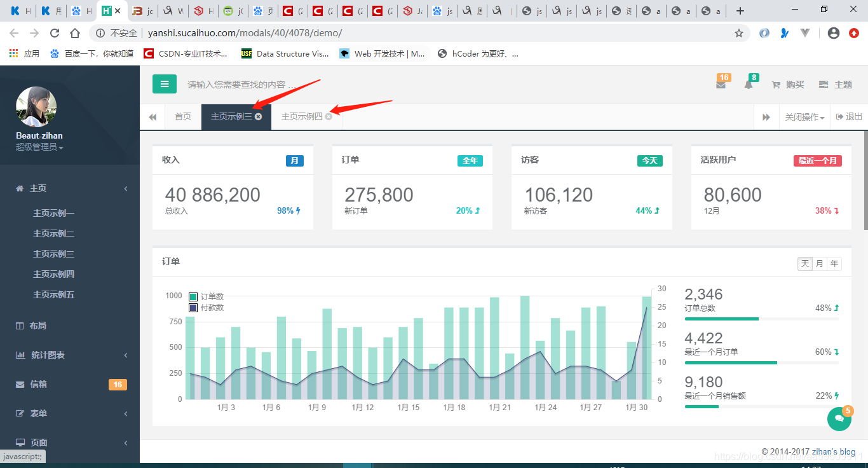
Task: Open the bell alerts icon
Action: (x=749, y=85)
